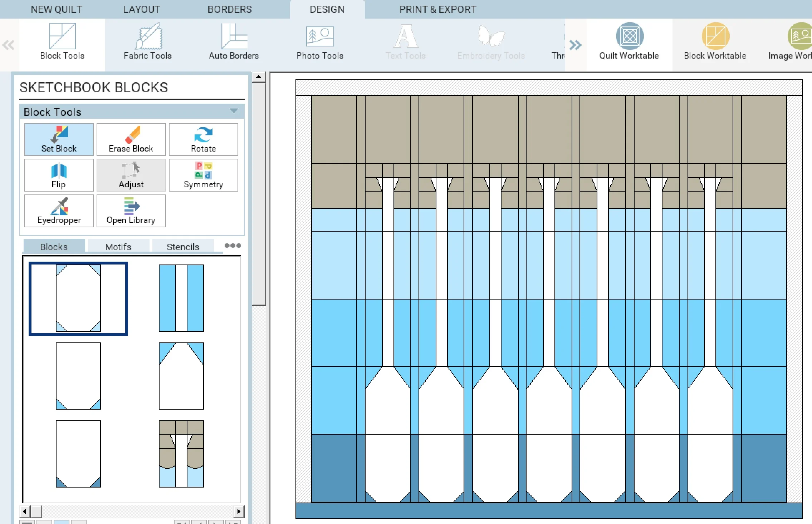Select the Adjust tool
812x524 pixels.
click(x=131, y=175)
